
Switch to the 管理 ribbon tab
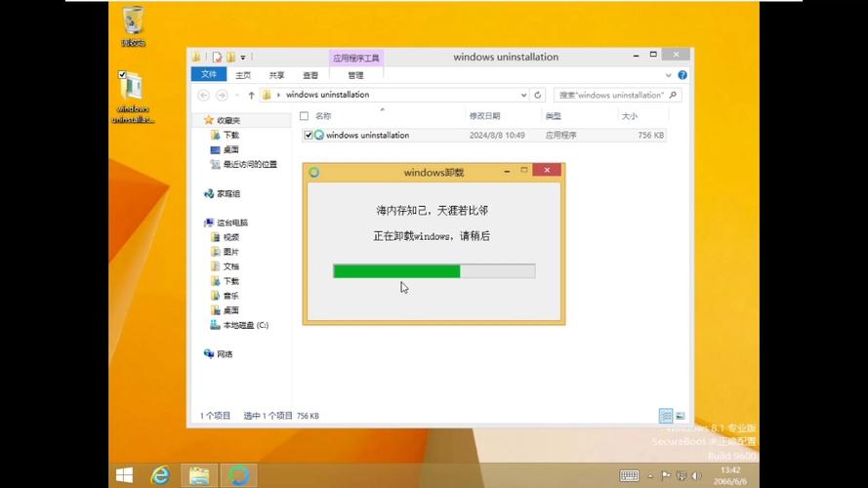[x=356, y=75]
